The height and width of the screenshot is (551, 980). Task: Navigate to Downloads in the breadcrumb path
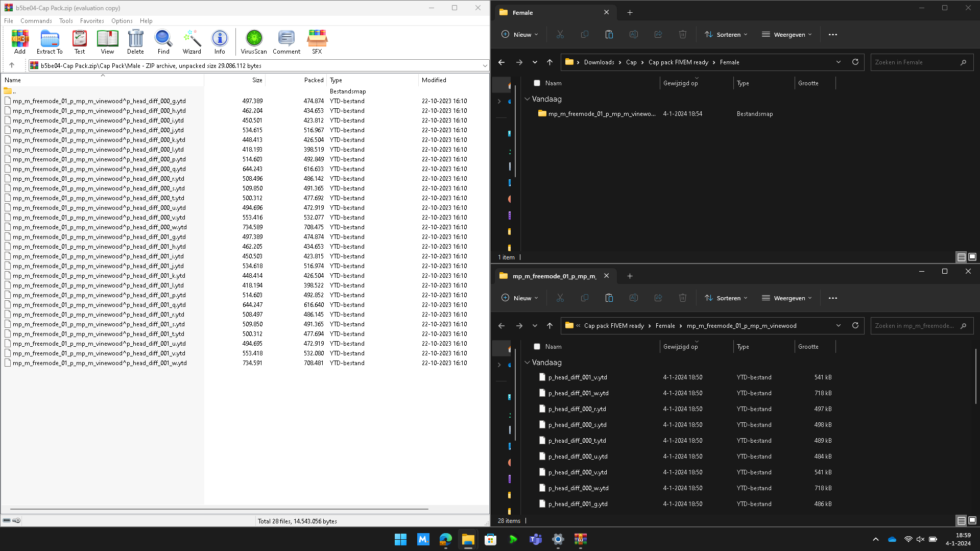599,62
